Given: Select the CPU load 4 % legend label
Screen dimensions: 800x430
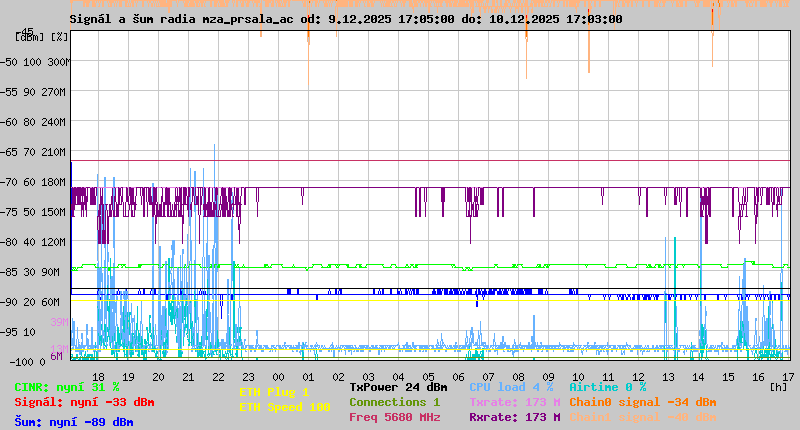Looking at the screenshot, I should [x=511, y=386].
